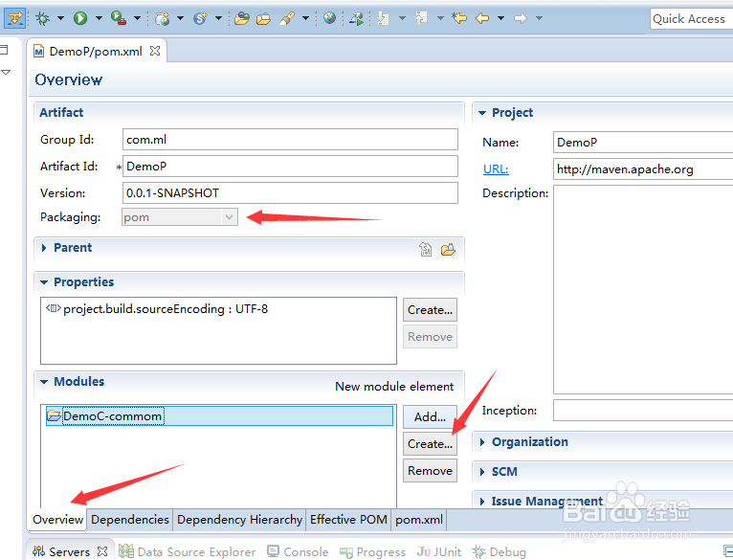Open the URL hyperlink label
The width and height of the screenshot is (733, 560).
pos(496,168)
